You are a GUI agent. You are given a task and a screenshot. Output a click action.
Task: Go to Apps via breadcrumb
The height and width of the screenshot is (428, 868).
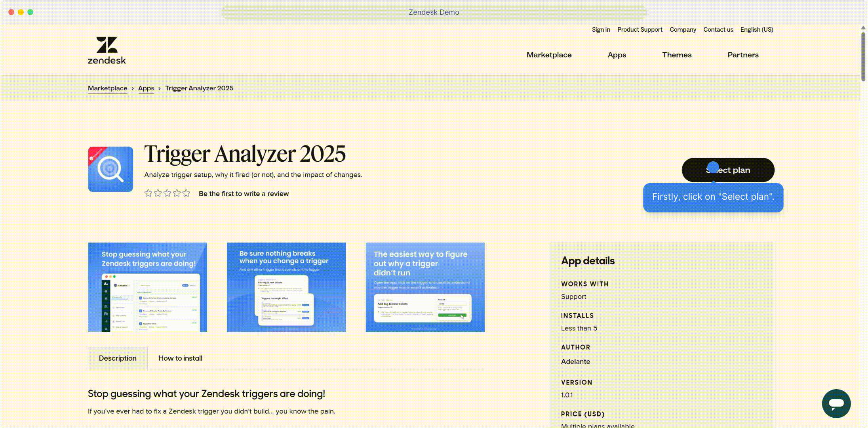coord(146,88)
